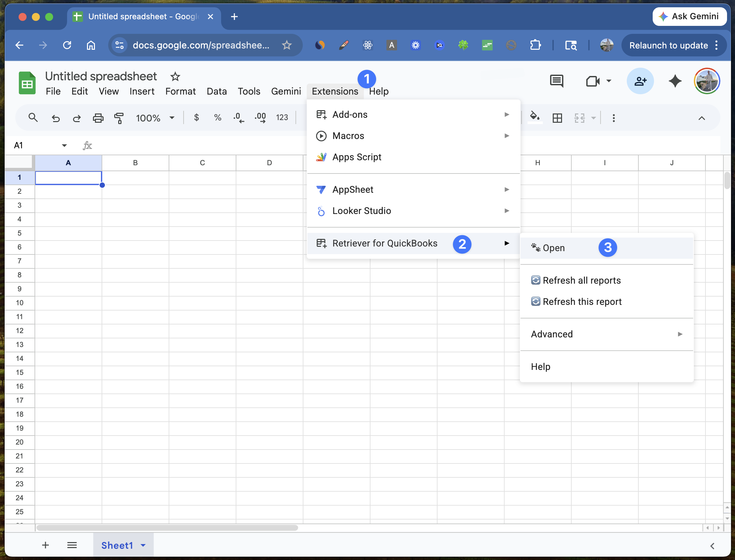Open the File menu
735x560 pixels.
click(x=53, y=91)
